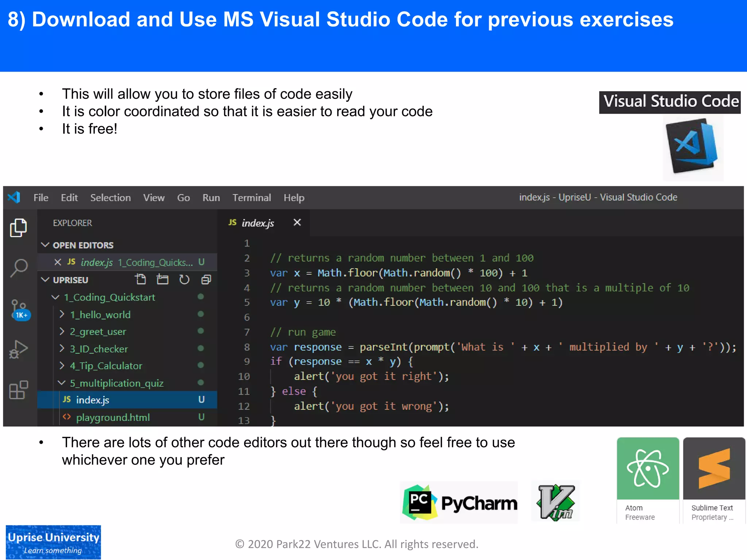Click line number 3 in the gutter

coord(247,273)
